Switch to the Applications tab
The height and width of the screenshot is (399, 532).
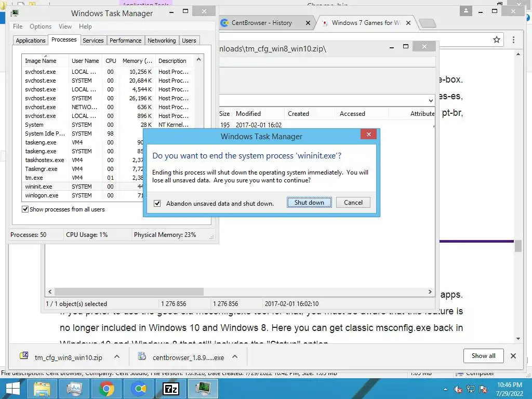click(31, 41)
